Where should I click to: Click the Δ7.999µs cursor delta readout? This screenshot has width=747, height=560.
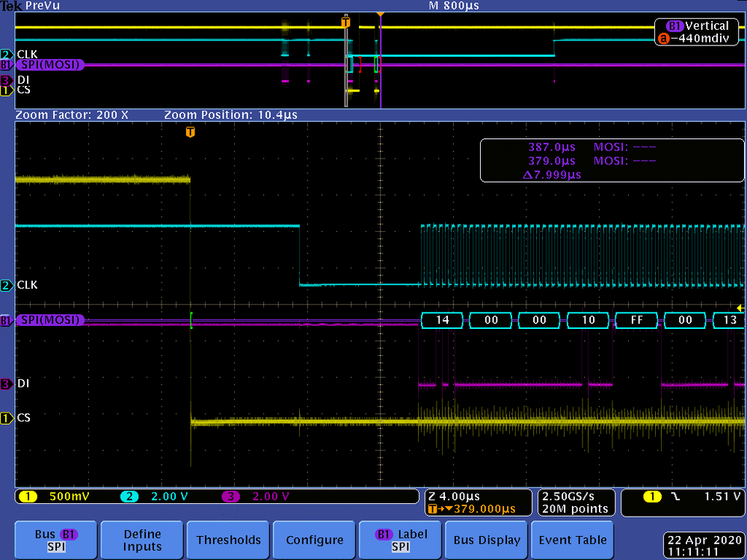point(551,175)
